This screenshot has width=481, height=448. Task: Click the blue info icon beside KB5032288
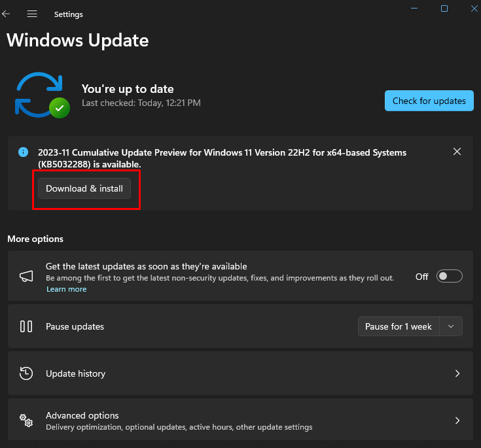pos(24,152)
